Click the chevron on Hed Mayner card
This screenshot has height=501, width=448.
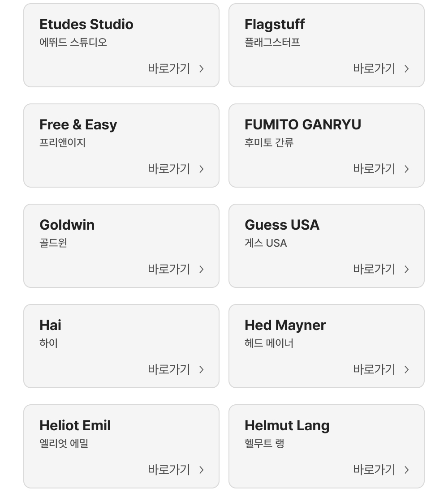point(407,369)
